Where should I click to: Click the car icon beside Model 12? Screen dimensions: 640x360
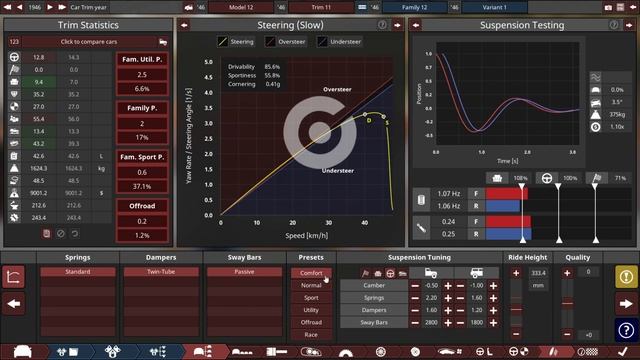tap(189, 7)
